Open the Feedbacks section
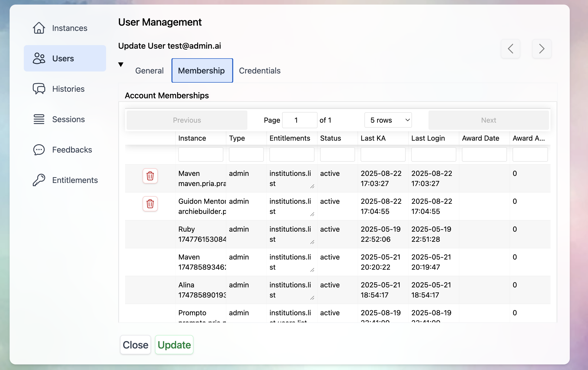This screenshot has width=588, height=370. coord(72,150)
